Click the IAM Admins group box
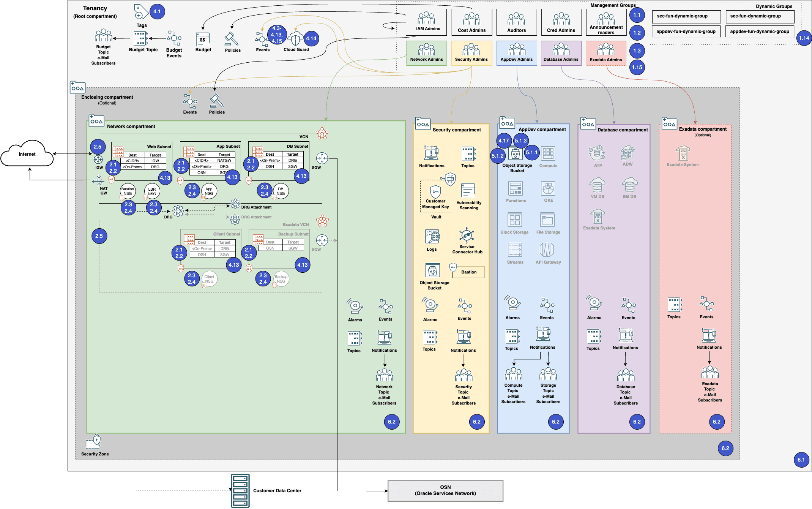Screen dimensions: 812x509 pyautogui.click(x=426, y=22)
